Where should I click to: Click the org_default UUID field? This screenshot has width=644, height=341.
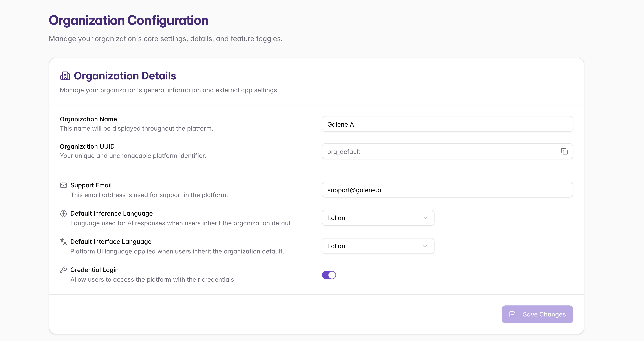pyautogui.click(x=447, y=151)
